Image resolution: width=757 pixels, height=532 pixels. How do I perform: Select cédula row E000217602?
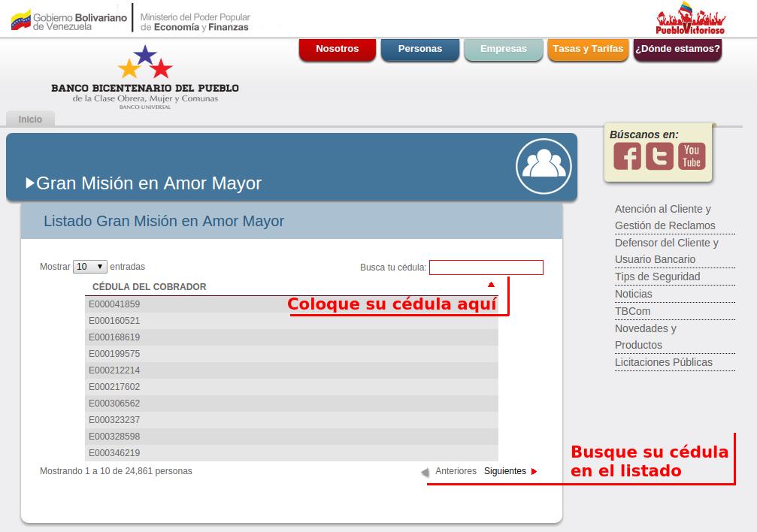[x=292, y=387]
